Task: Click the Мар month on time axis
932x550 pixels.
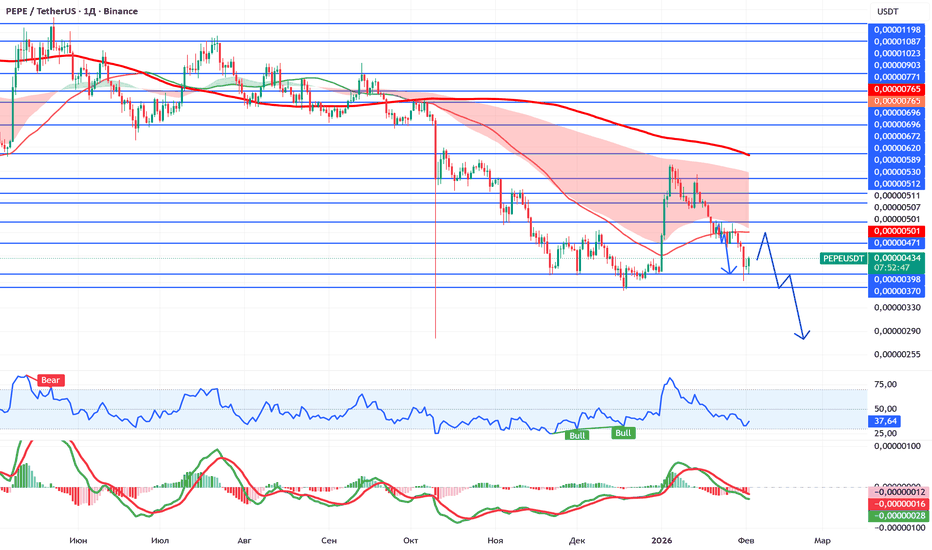Action: (x=822, y=540)
